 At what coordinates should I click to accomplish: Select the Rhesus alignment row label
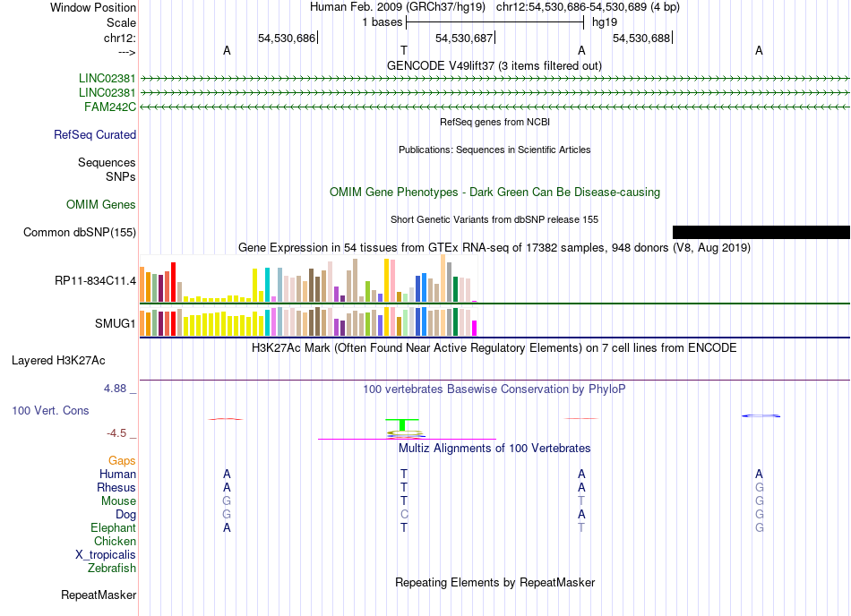[x=116, y=487]
